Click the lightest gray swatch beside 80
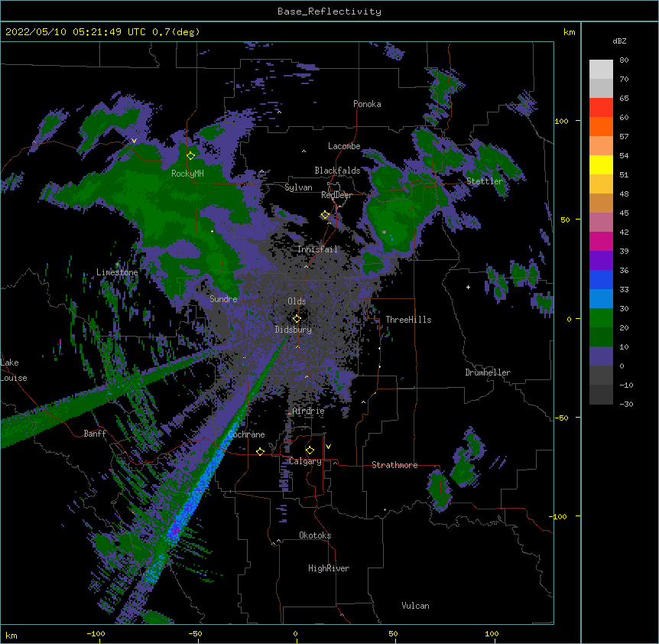 point(601,70)
